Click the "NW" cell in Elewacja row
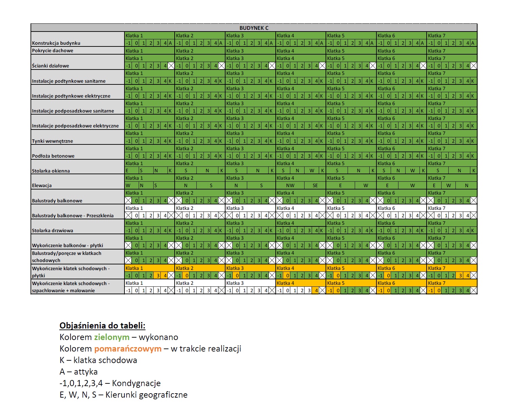 [x=290, y=185]
